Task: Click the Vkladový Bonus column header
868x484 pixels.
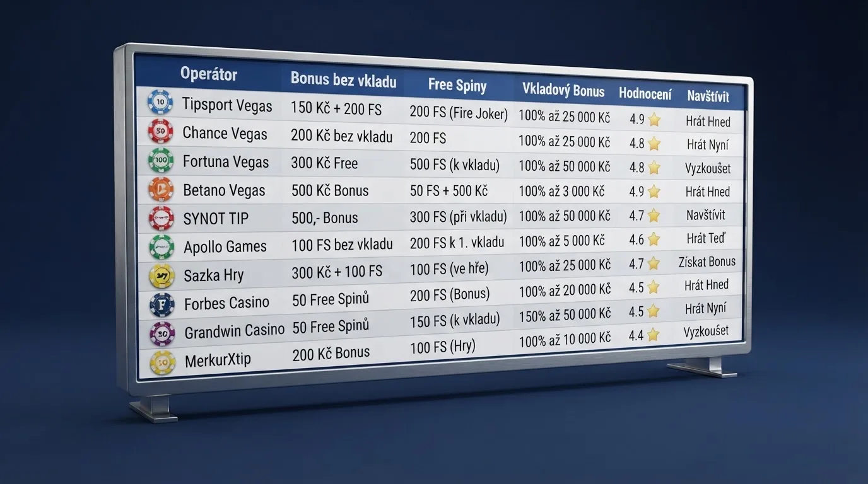Action: [x=563, y=91]
